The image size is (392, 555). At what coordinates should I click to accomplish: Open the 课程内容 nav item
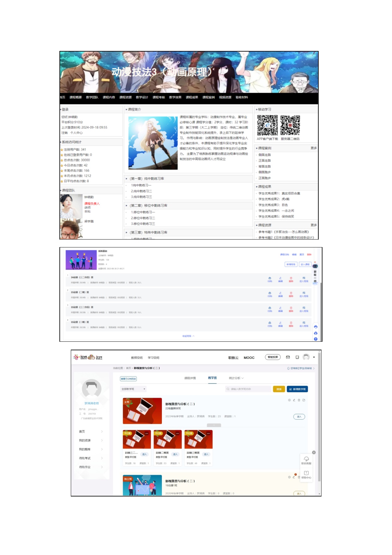109,97
